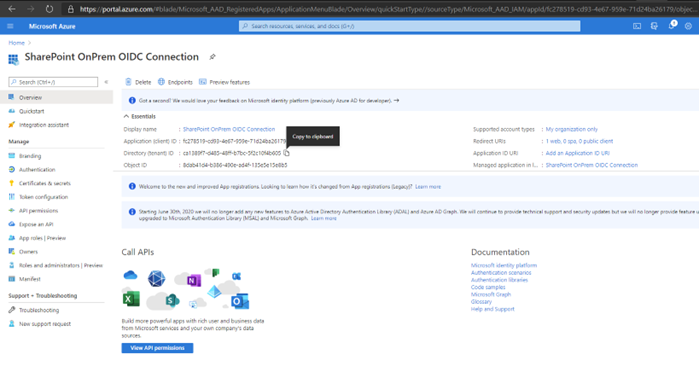Click the OneDrive cloud icon in Call APIs
699x378 pixels.
(x=130, y=275)
